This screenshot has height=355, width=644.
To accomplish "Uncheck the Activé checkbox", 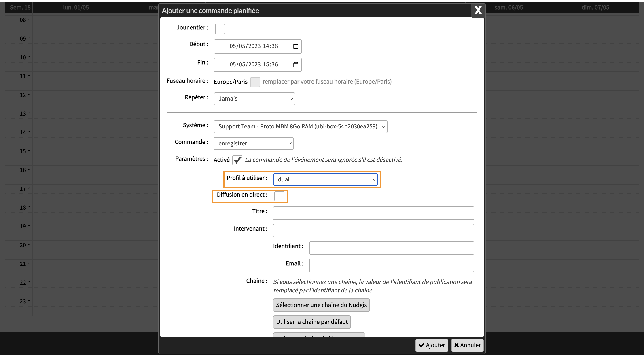I will pyautogui.click(x=237, y=160).
